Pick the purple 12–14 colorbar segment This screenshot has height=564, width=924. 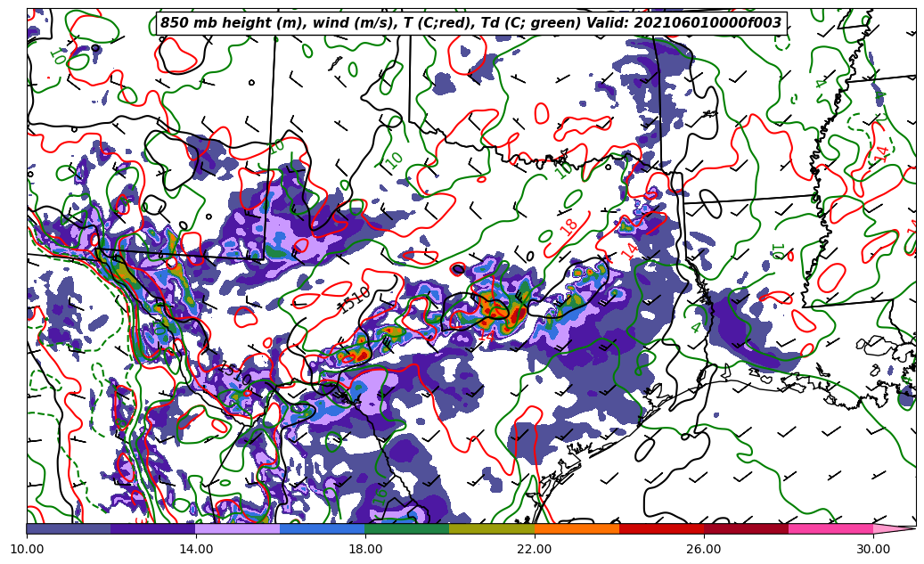152,528
